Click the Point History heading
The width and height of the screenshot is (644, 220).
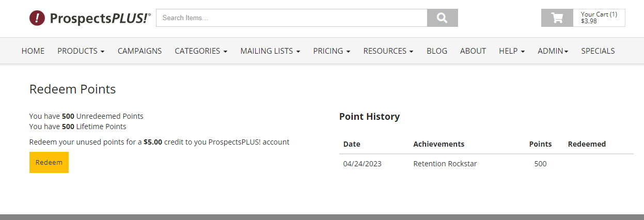click(369, 117)
